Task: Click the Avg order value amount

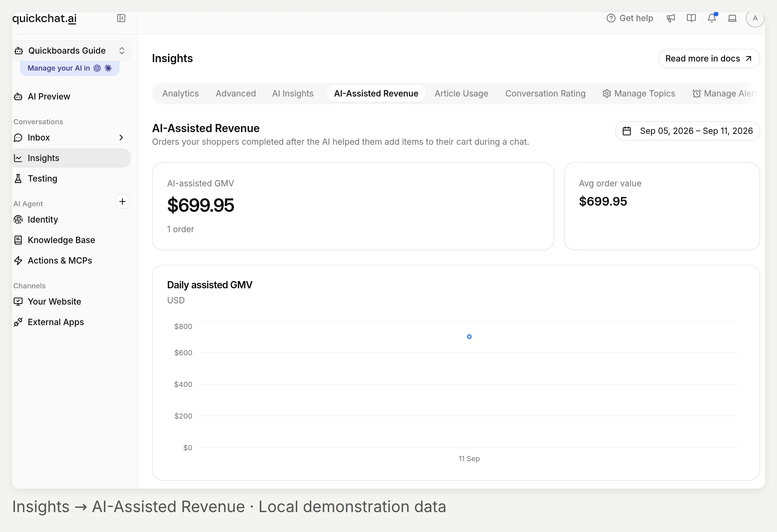Action: coord(603,201)
